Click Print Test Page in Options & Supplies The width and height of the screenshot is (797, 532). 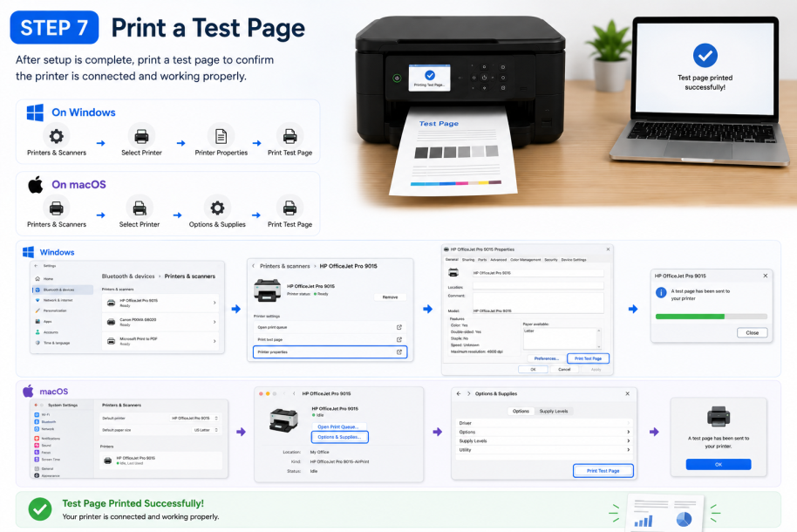point(603,471)
